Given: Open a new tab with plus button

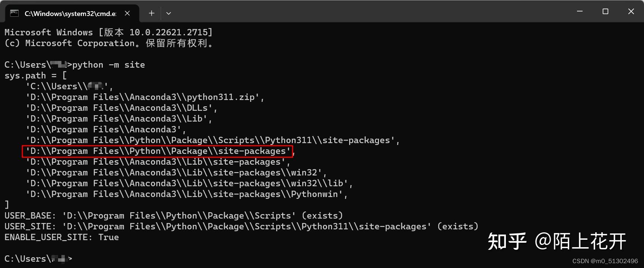Looking at the screenshot, I should pyautogui.click(x=152, y=13).
